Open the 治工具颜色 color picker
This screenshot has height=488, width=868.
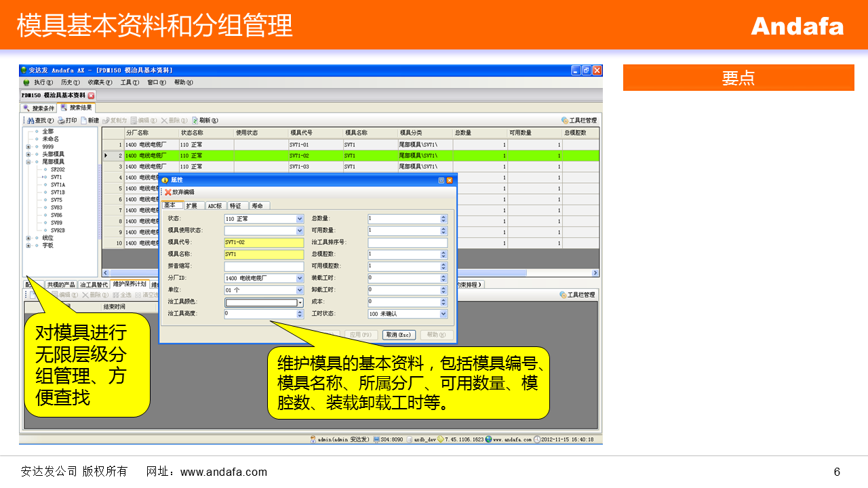(x=300, y=302)
